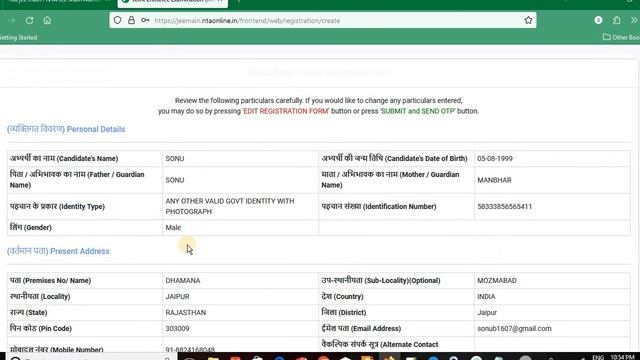
Task: Click the Father / Guardian Name label
Action: coord(77,180)
